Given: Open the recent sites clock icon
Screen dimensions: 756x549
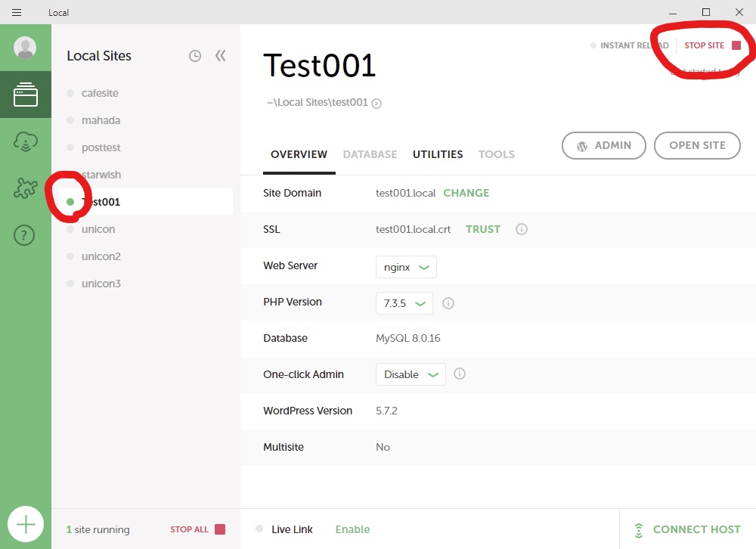Looking at the screenshot, I should coord(195,56).
